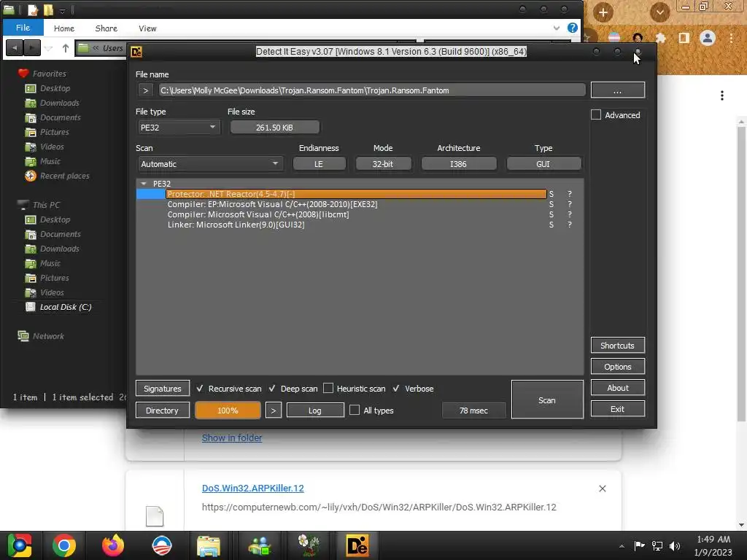
Task: Click the Detect It Easy title bar logo
Action: pos(136,52)
